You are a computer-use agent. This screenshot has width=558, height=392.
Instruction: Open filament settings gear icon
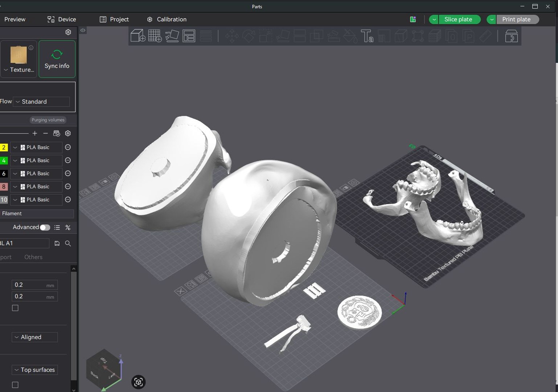[x=68, y=134]
